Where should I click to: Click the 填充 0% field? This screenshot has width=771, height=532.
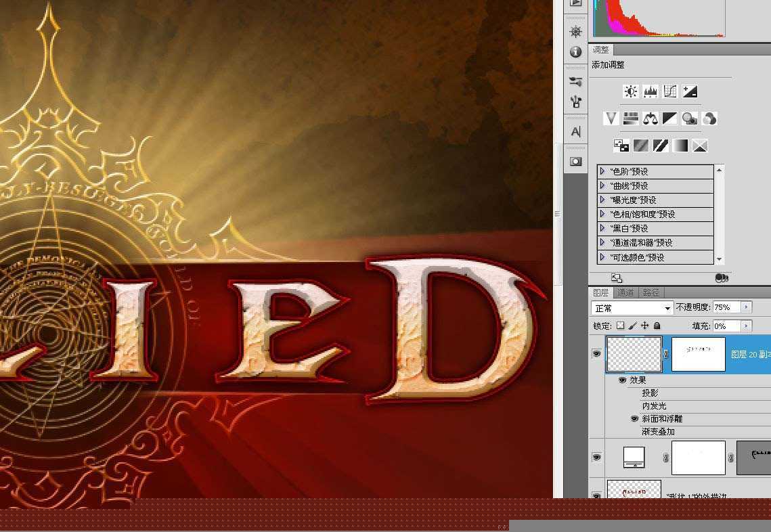[x=727, y=326]
